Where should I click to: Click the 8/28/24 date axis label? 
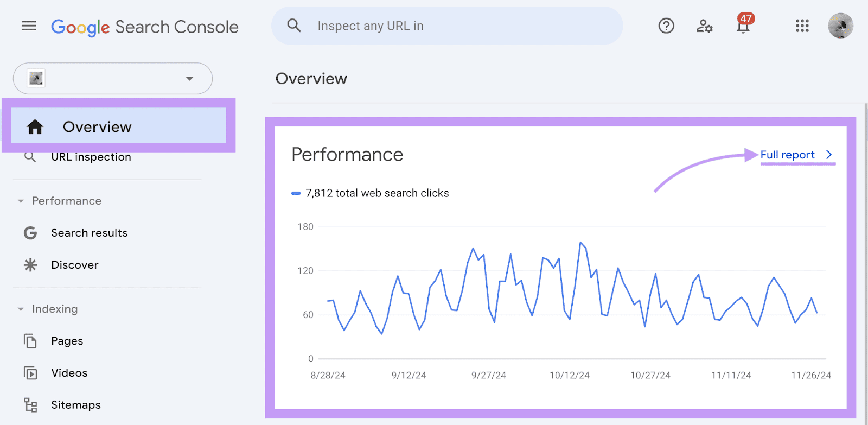(x=328, y=375)
